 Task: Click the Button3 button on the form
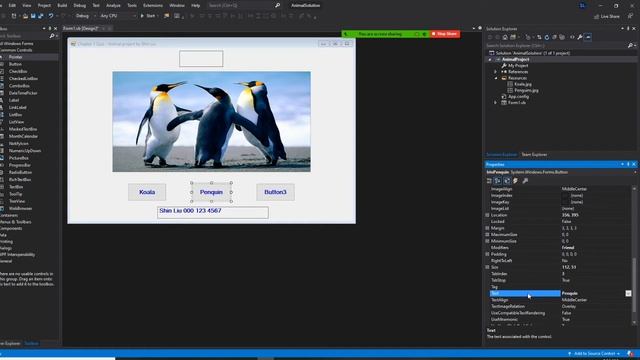[x=275, y=192]
